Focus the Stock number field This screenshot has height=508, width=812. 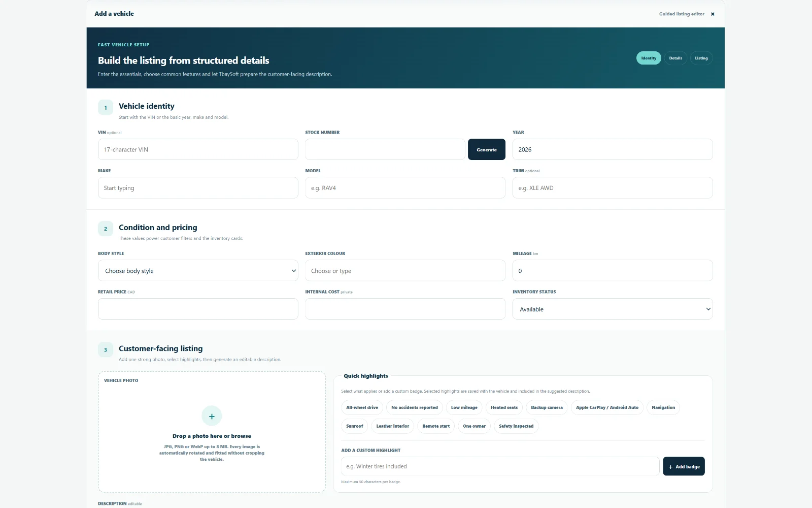coord(385,149)
